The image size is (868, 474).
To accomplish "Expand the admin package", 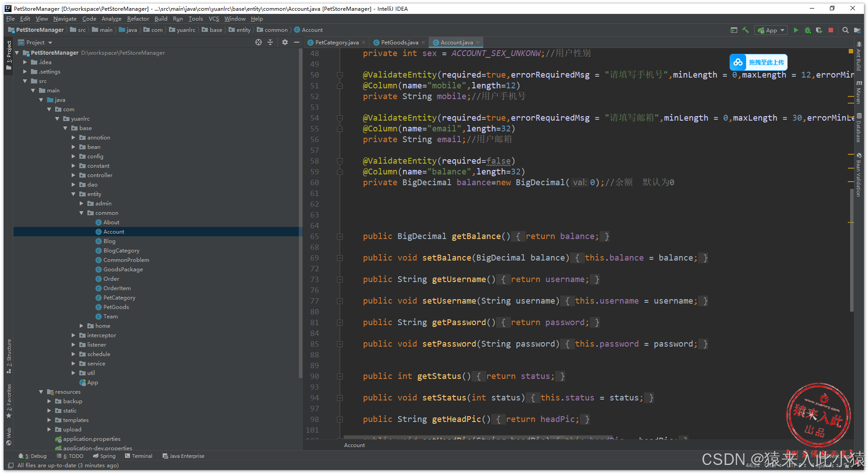I will tap(82, 204).
